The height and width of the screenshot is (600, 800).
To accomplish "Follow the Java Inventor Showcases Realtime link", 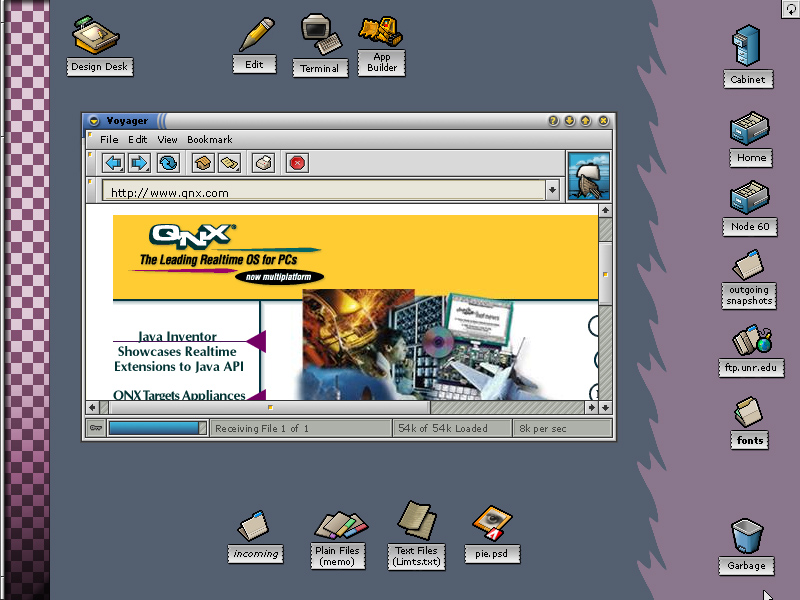I will pyautogui.click(x=177, y=352).
